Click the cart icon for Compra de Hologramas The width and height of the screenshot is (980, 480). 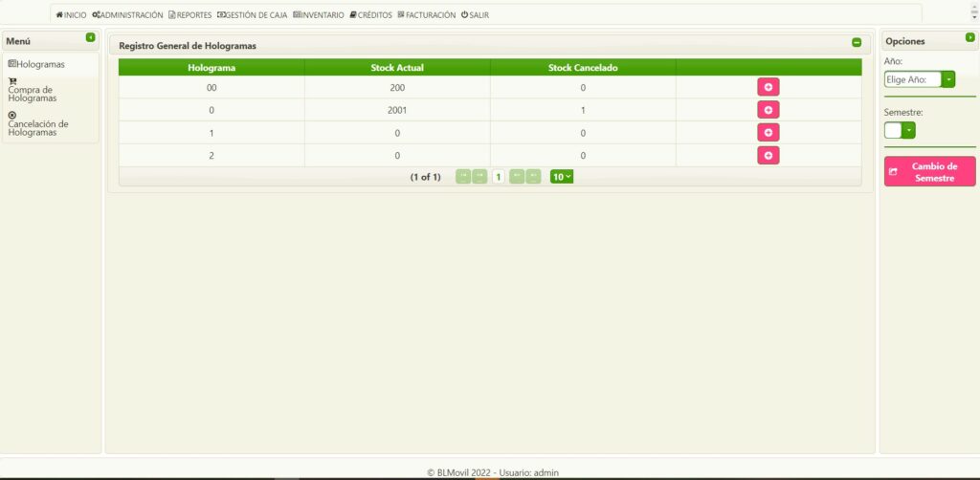[x=12, y=81]
